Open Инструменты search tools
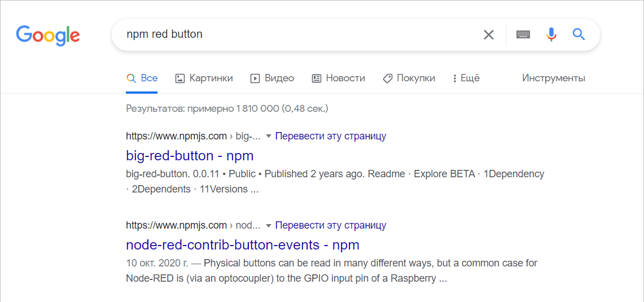The image size is (644, 302). point(554,78)
